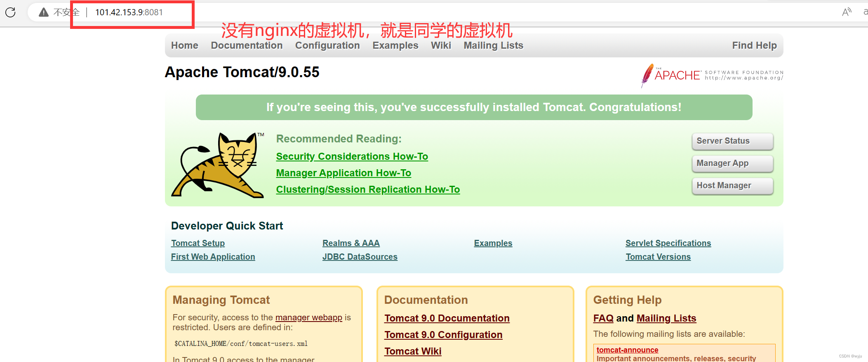Open the Servlet Specifications link
The image size is (868, 362).
[668, 243]
